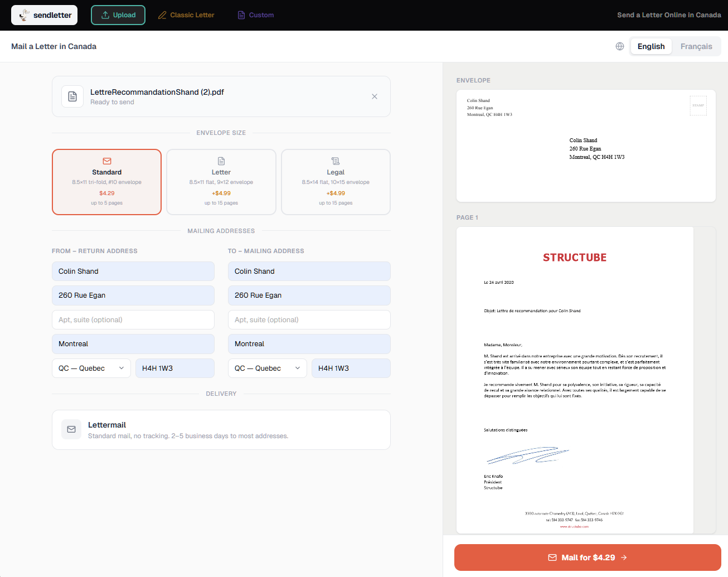Screen dimensions: 728x577
Task: Open the Upload tab
Action: 118,15
